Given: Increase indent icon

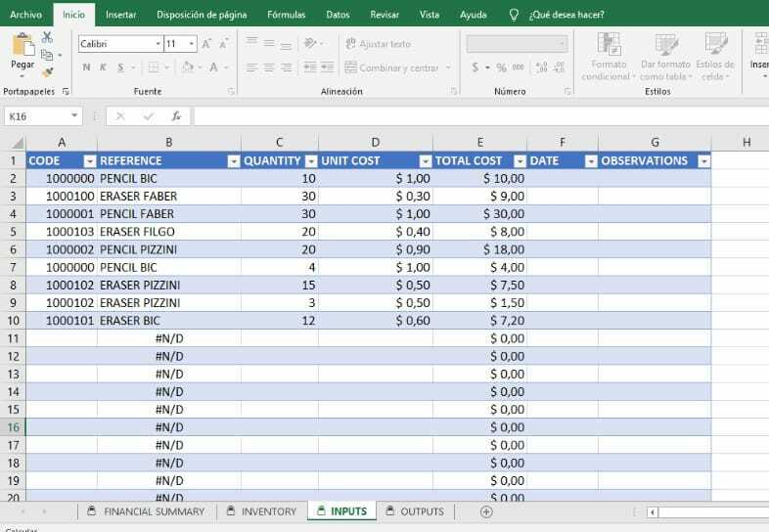Looking at the screenshot, I should point(327,67).
